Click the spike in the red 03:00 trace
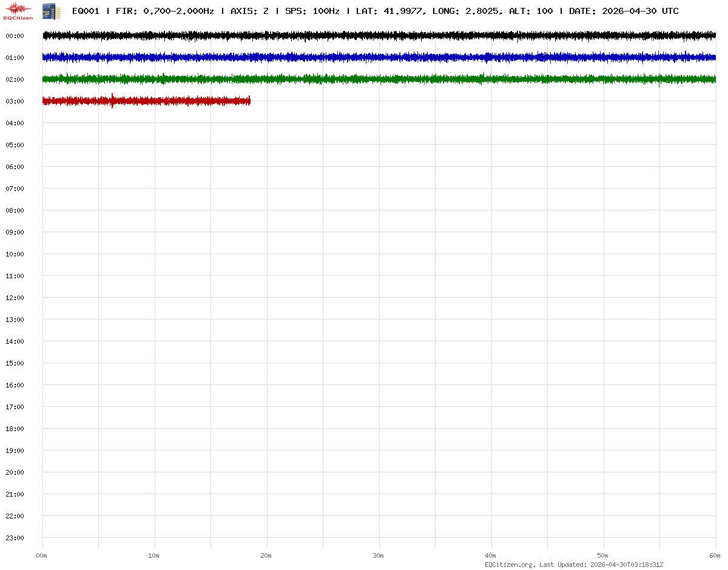The height and width of the screenshot is (570, 728). tap(112, 101)
